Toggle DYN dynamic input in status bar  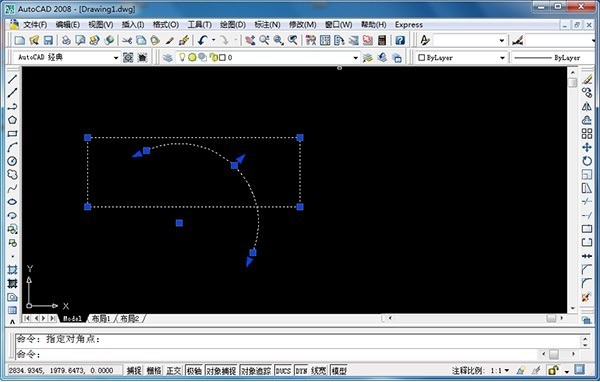[301, 371]
